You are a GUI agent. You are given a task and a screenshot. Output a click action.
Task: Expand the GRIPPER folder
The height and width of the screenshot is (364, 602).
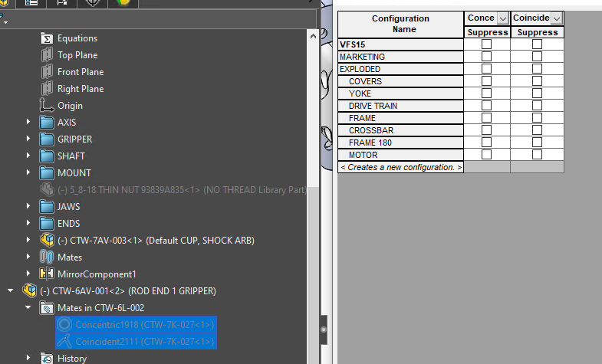point(29,139)
